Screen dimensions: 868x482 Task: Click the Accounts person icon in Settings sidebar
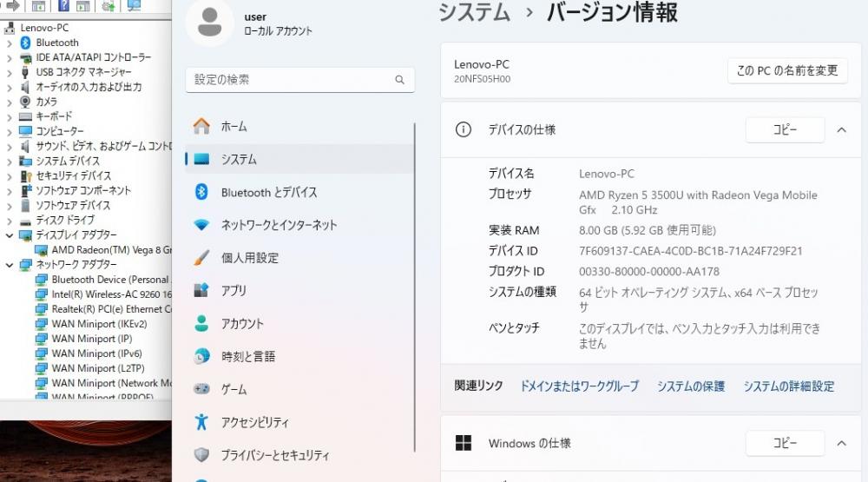tap(201, 324)
